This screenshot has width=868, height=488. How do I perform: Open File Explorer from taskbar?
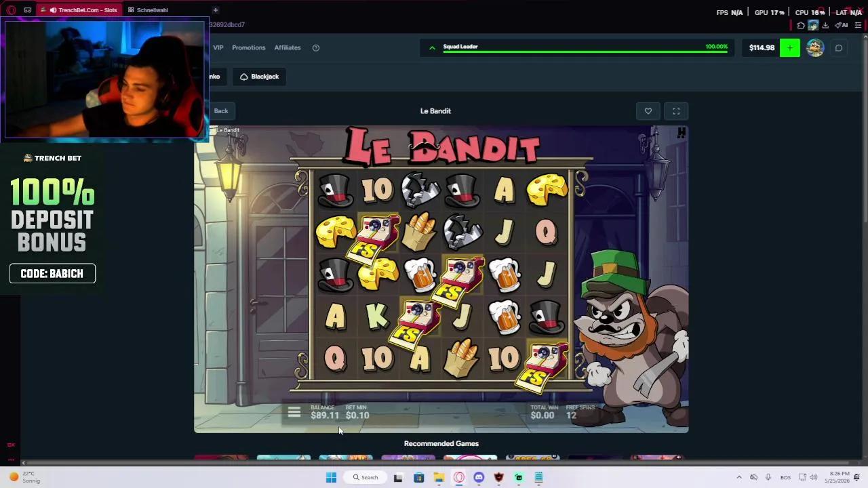click(439, 477)
